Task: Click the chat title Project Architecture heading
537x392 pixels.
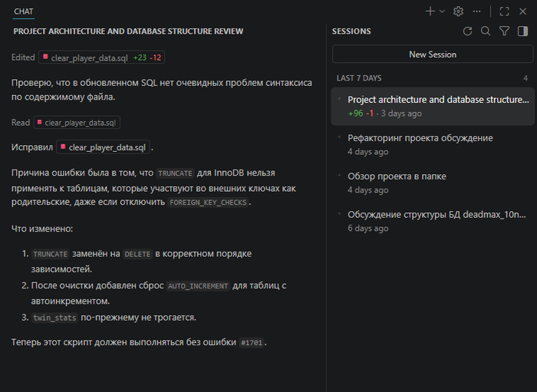Action: (128, 31)
